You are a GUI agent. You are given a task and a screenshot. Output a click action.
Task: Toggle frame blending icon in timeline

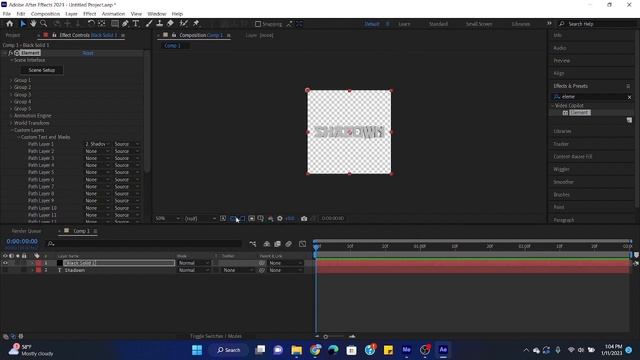pos(278,244)
